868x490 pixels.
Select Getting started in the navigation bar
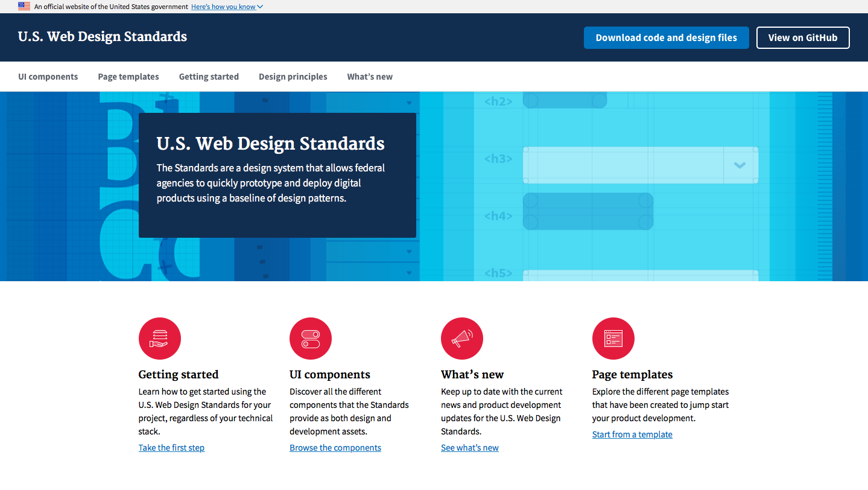click(209, 77)
